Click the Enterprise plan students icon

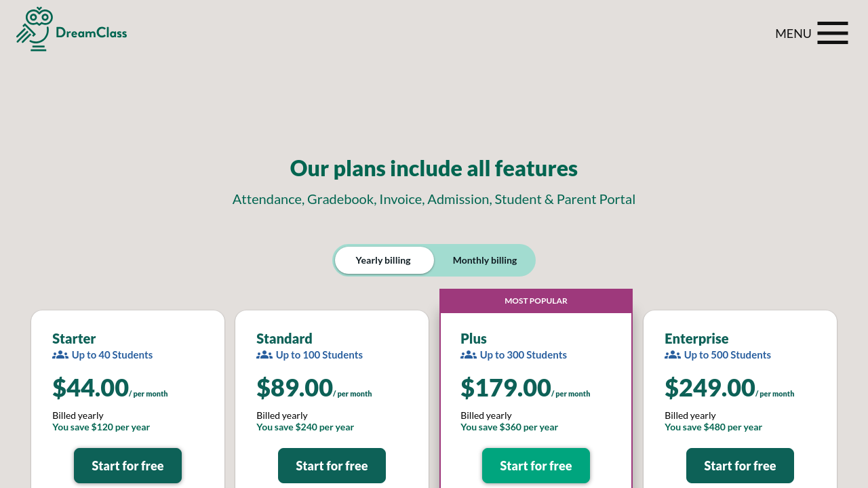coord(673,355)
